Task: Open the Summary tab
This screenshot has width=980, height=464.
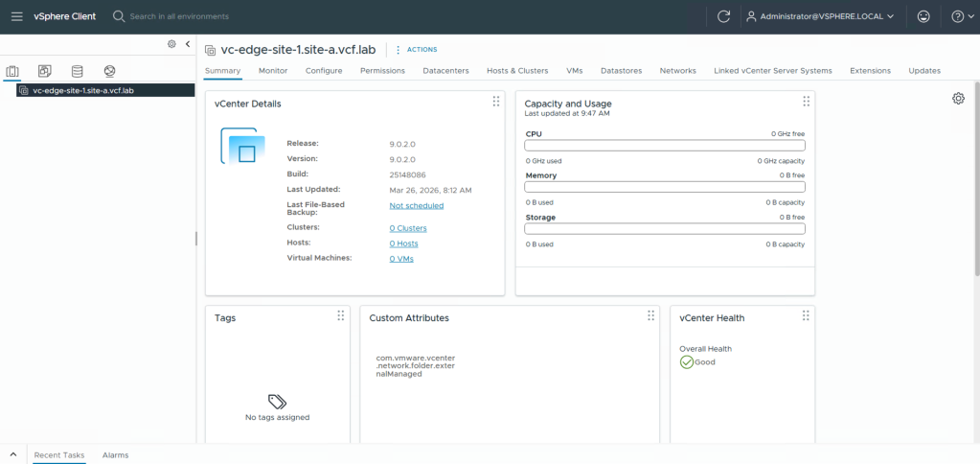Action: [x=222, y=71]
